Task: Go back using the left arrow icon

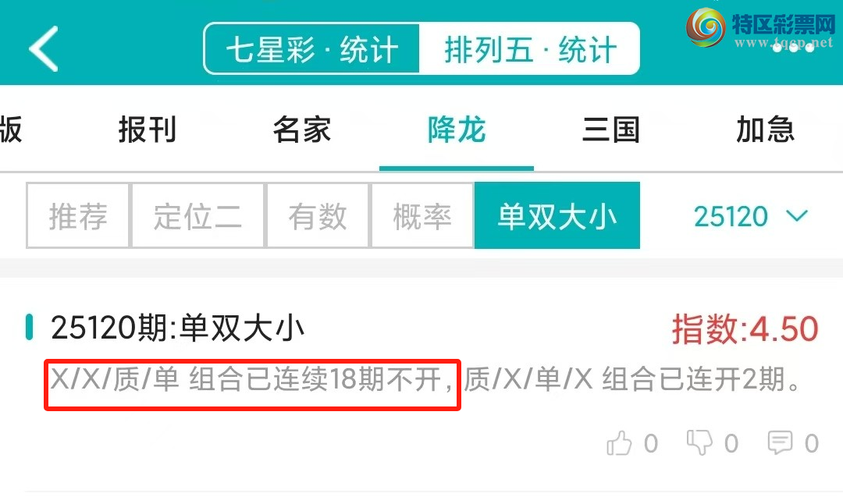Action: pyautogui.click(x=44, y=49)
